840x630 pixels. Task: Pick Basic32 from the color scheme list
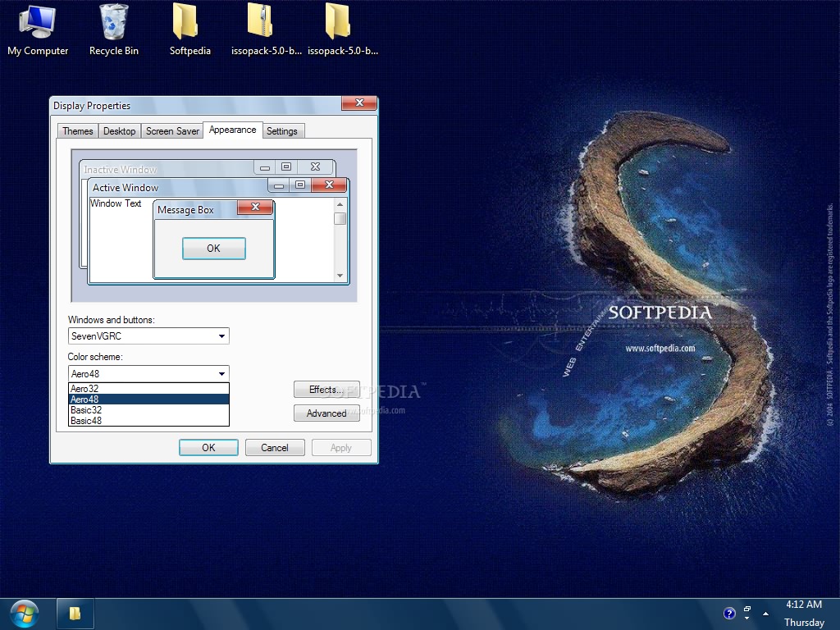click(149, 410)
